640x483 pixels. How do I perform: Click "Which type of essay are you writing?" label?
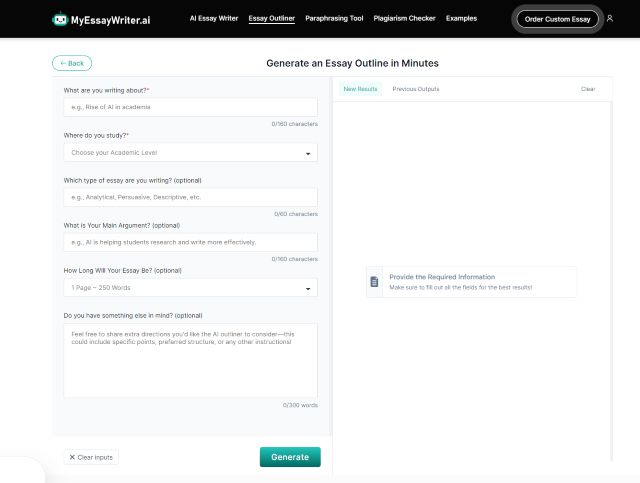(x=133, y=180)
